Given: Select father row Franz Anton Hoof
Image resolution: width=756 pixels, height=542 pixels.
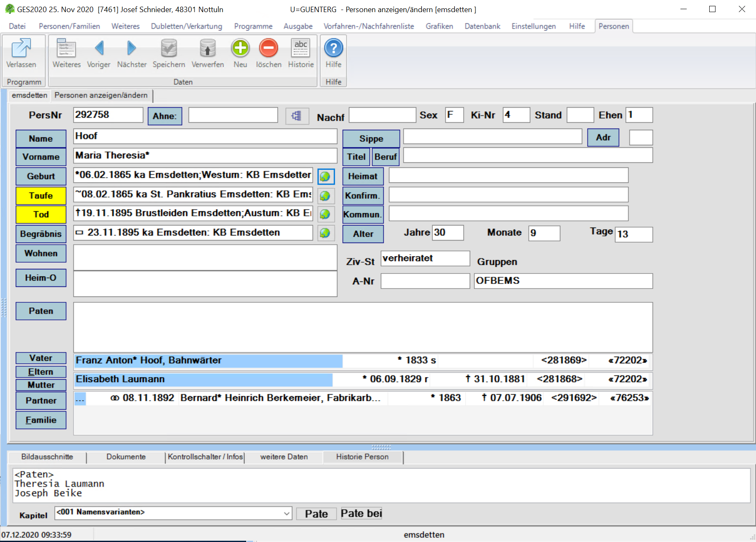Looking at the screenshot, I should coord(363,361).
